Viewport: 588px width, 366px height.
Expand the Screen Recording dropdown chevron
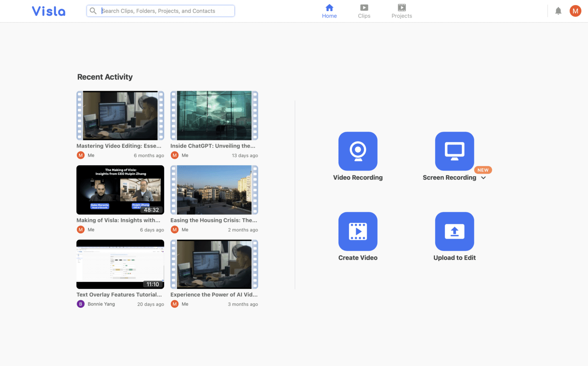coord(483,177)
